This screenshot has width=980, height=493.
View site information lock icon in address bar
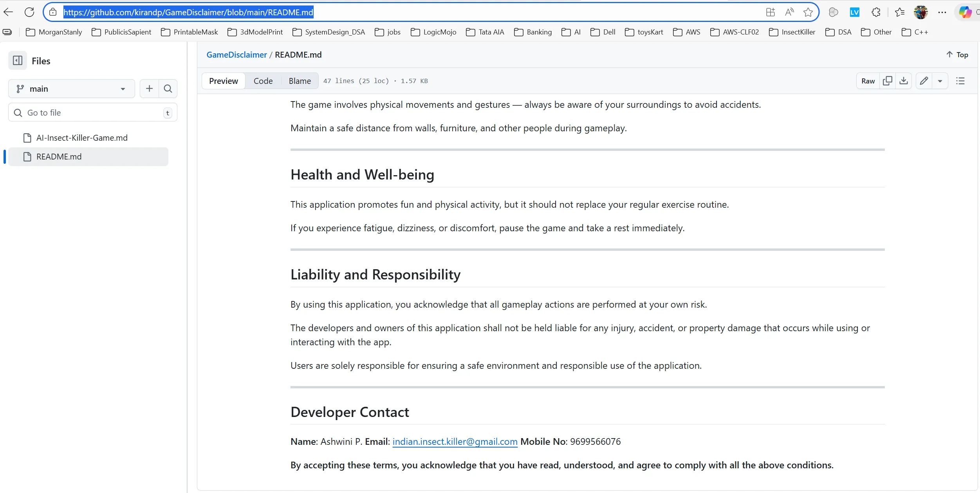pos(53,12)
